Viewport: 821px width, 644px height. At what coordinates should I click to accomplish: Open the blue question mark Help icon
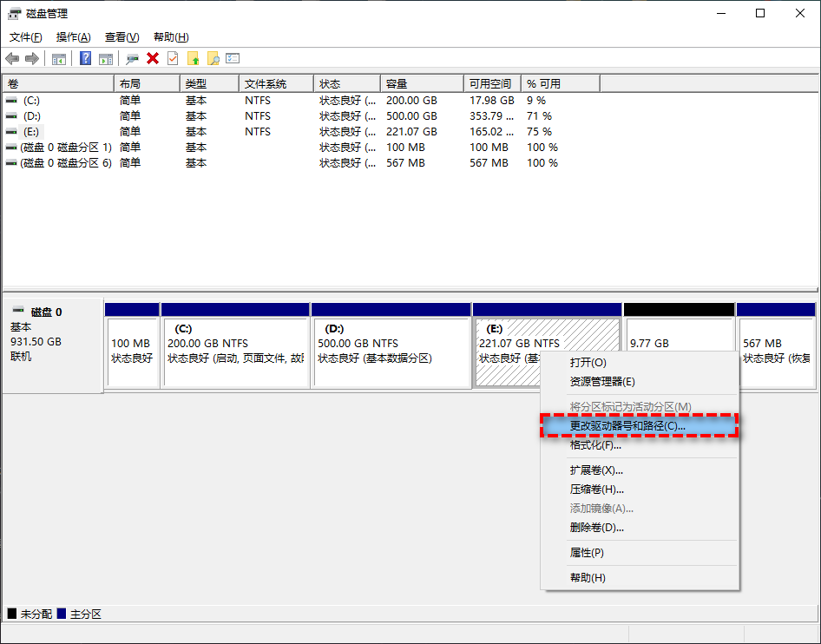pyautogui.click(x=85, y=59)
